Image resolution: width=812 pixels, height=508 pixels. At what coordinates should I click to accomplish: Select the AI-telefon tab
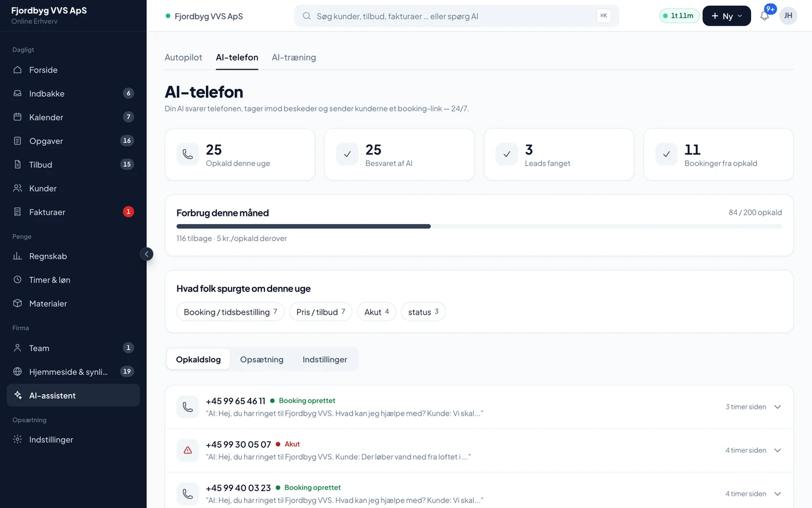(x=237, y=57)
